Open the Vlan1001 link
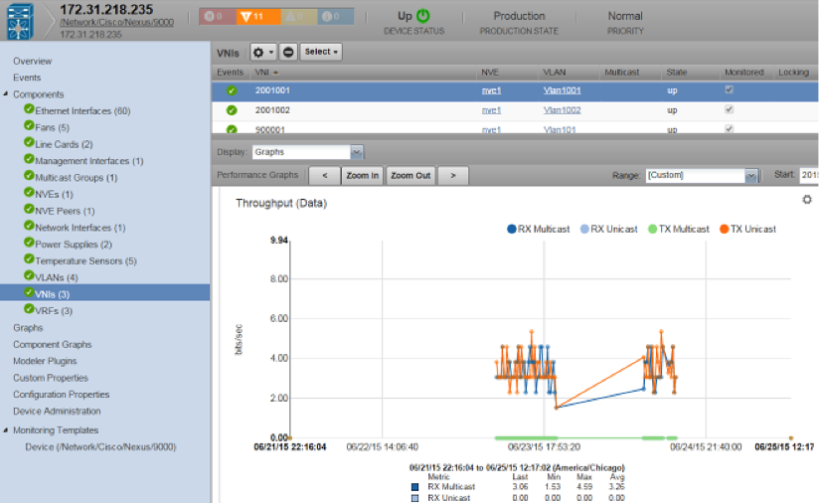This screenshot has height=504, width=819. pos(562,90)
